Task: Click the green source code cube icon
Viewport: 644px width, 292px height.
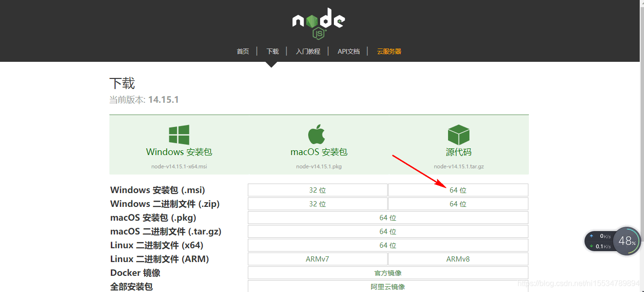Action: pyautogui.click(x=459, y=135)
